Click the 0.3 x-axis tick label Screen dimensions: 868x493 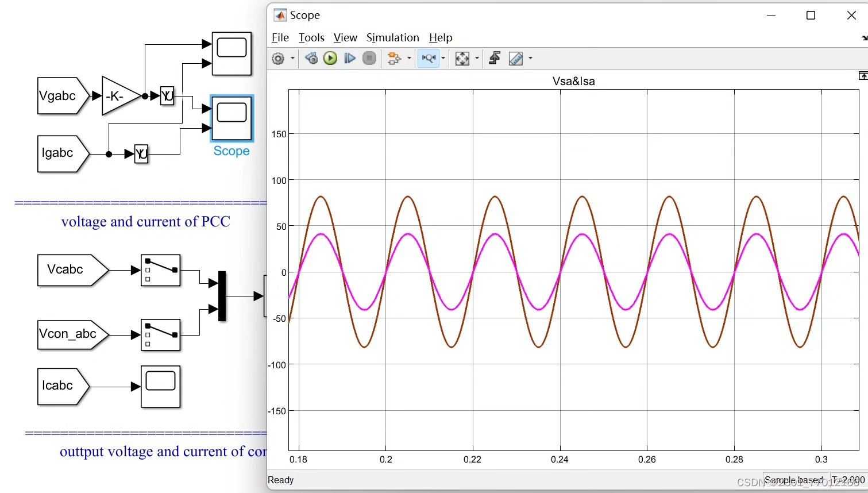click(x=821, y=460)
